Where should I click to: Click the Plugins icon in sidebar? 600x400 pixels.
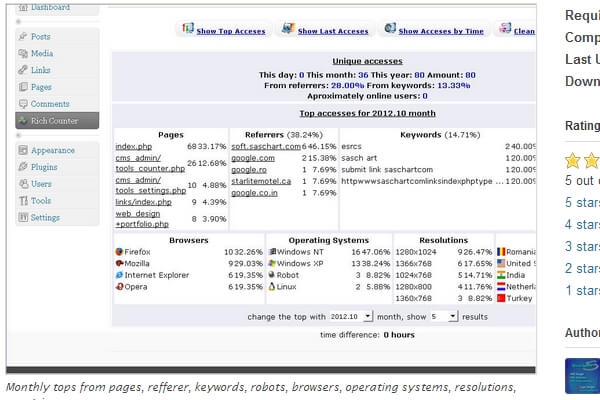click(x=22, y=167)
